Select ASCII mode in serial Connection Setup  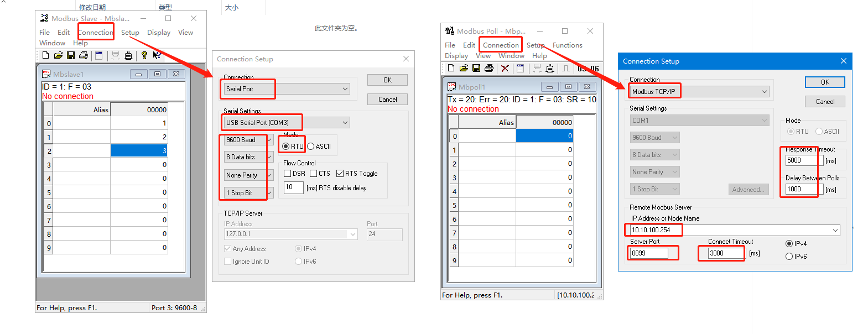(x=311, y=147)
